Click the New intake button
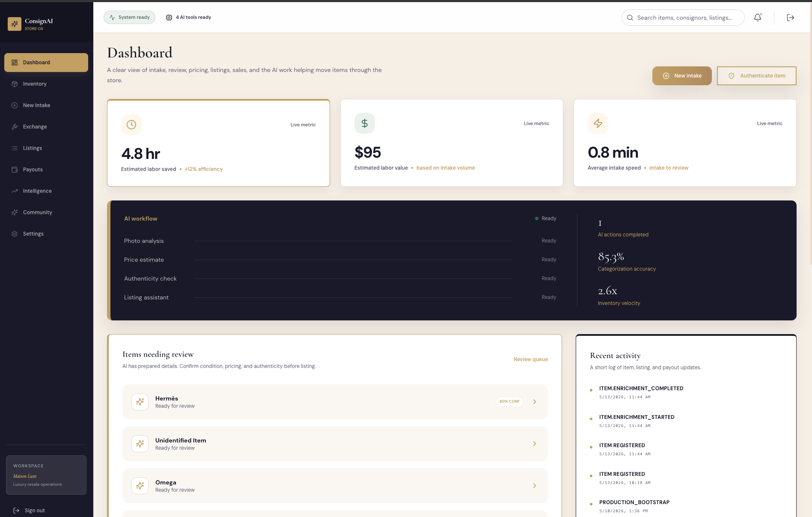The image size is (812, 517). 682,76
